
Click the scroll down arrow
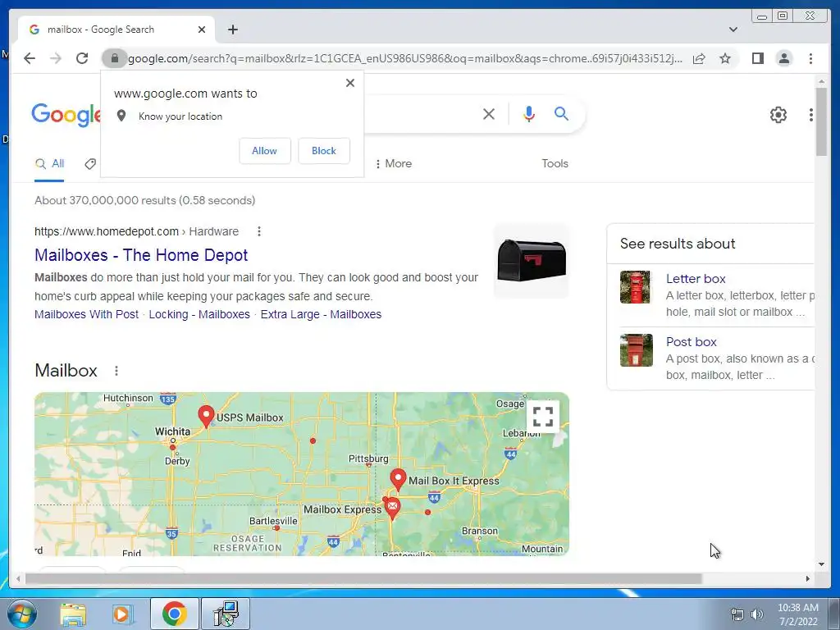point(821,564)
